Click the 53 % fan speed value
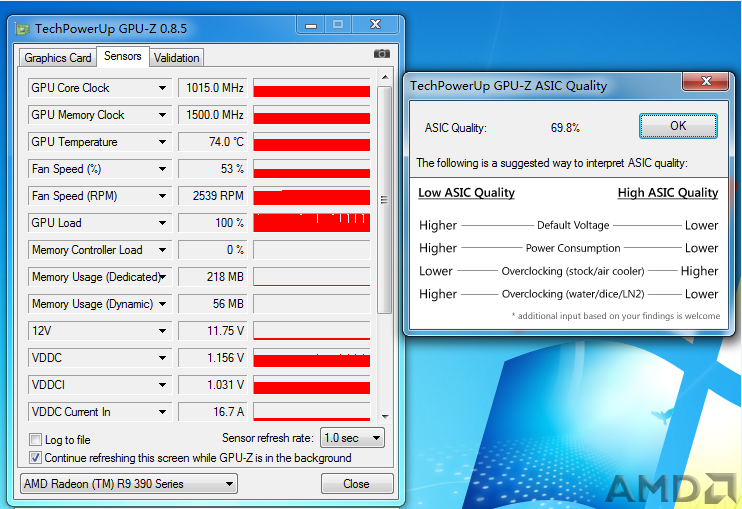The image size is (742, 509). pos(212,169)
